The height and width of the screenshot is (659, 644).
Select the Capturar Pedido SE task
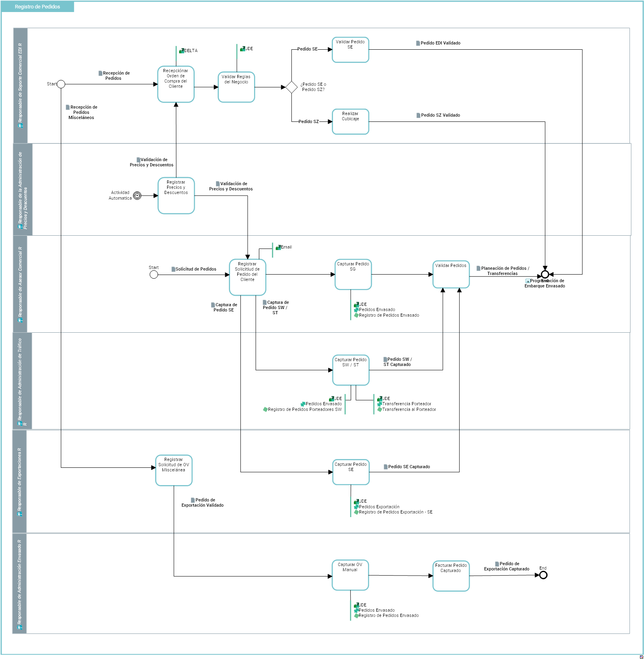[x=351, y=472]
